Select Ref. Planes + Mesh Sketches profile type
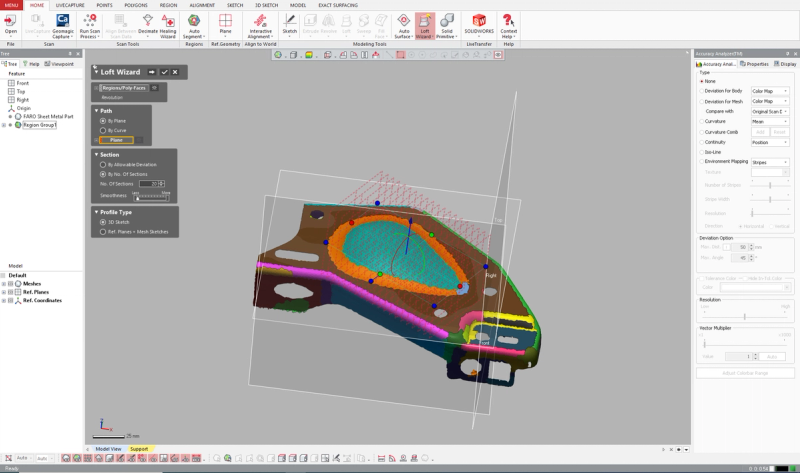This screenshot has width=800, height=473. pyautogui.click(x=103, y=232)
